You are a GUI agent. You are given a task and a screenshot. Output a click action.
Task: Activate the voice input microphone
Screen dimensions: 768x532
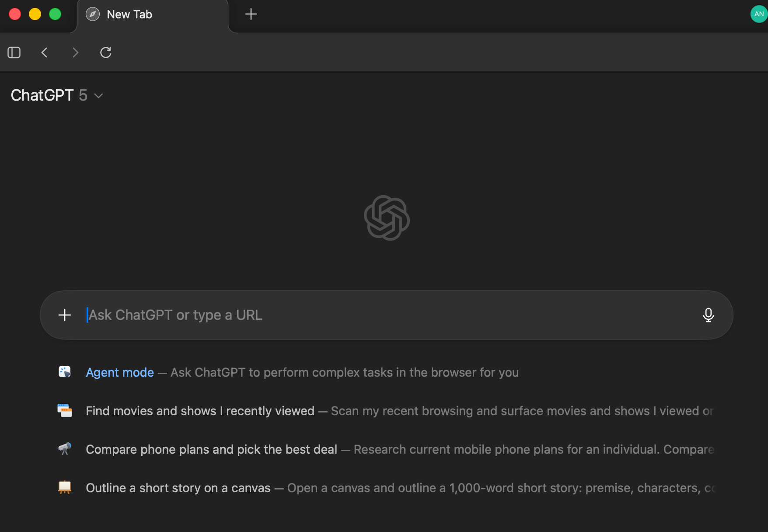tap(709, 315)
